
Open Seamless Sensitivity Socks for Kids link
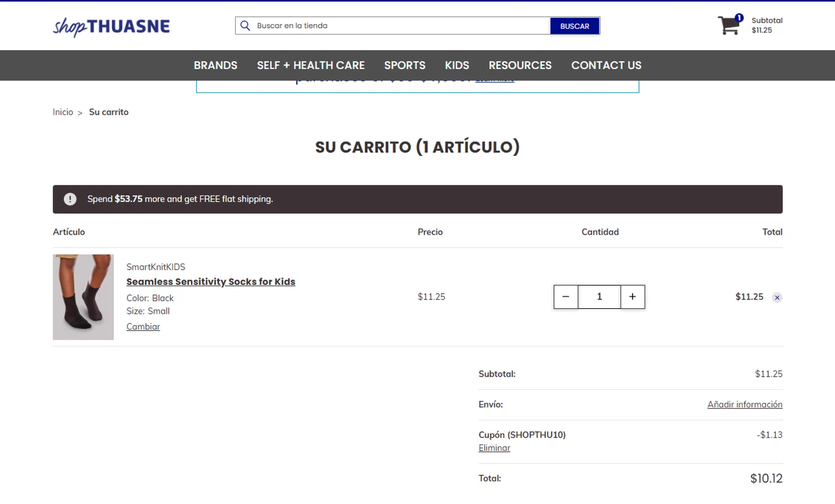click(x=211, y=281)
